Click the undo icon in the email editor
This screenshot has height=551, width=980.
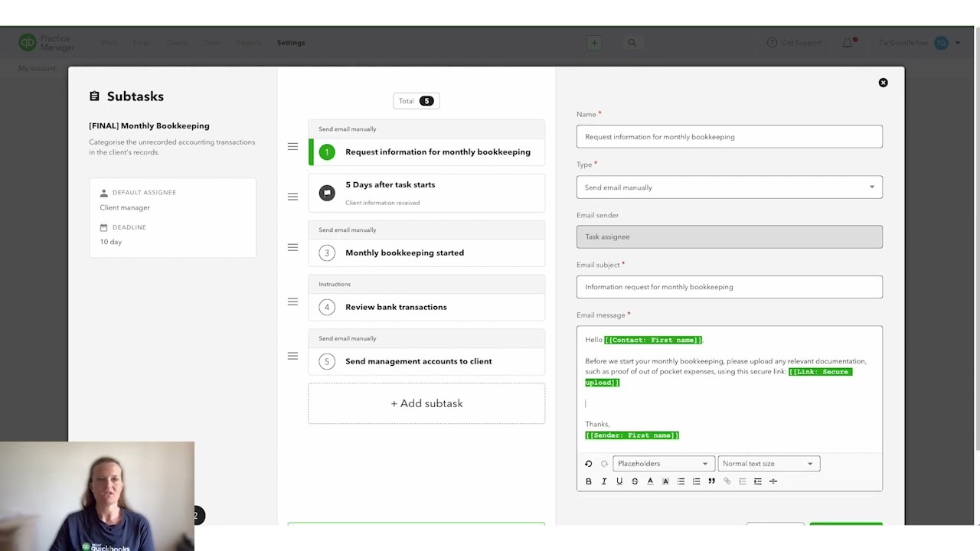coord(588,464)
